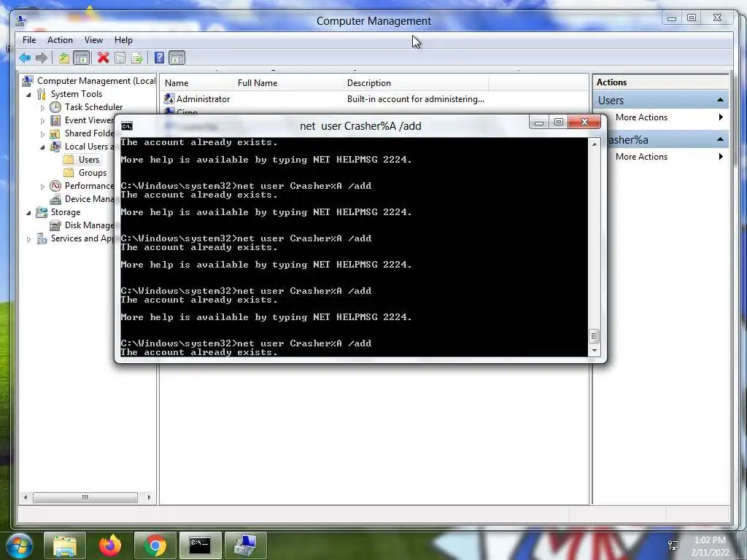Expand the Event Viewer node
The height and width of the screenshot is (560, 747).
pyautogui.click(x=42, y=120)
